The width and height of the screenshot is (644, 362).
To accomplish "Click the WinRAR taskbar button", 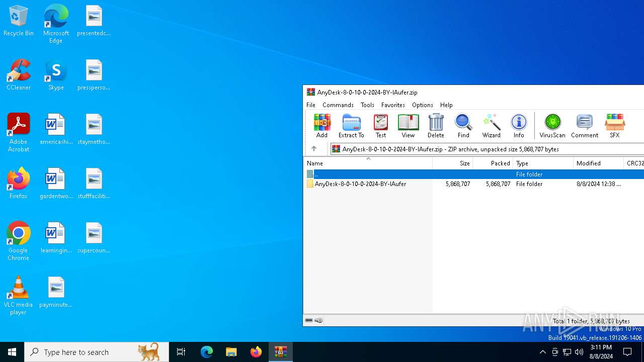I will coord(281,352).
